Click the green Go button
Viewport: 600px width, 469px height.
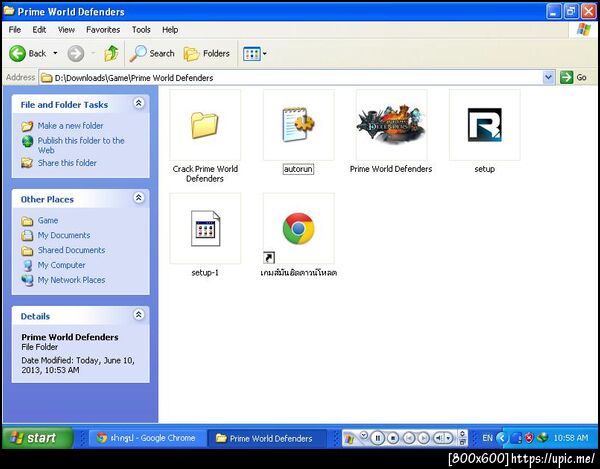[x=573, y=78]
